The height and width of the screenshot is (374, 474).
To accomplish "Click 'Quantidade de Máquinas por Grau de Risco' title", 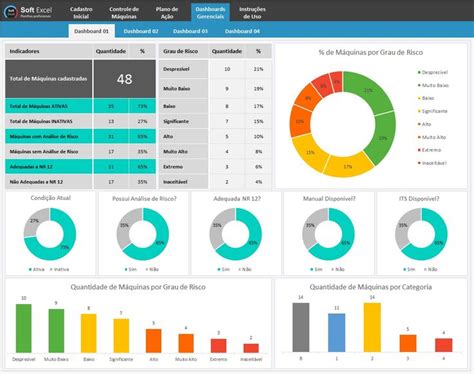I will pos(138,287).
